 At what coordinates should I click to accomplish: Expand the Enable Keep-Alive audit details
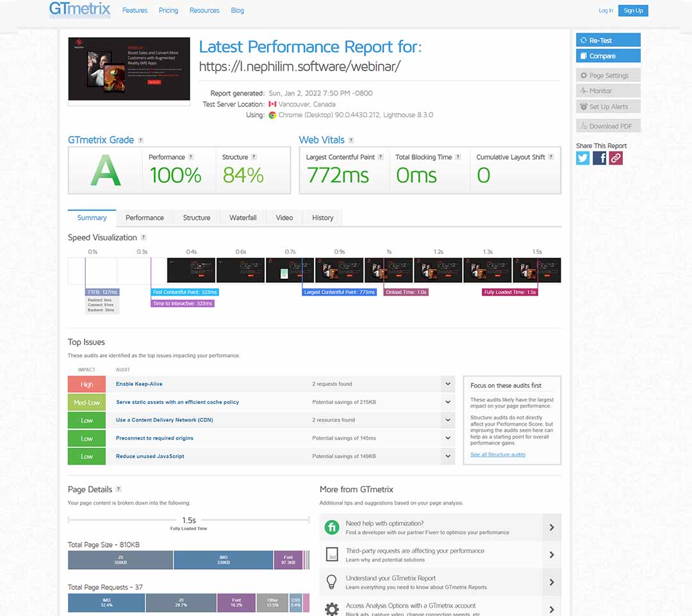click(448, 384)
